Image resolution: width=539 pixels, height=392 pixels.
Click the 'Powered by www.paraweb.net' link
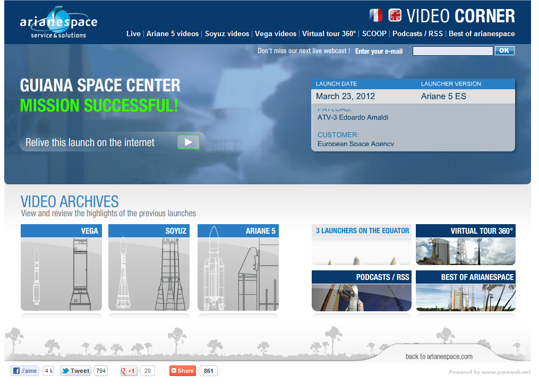pos(490,372)
